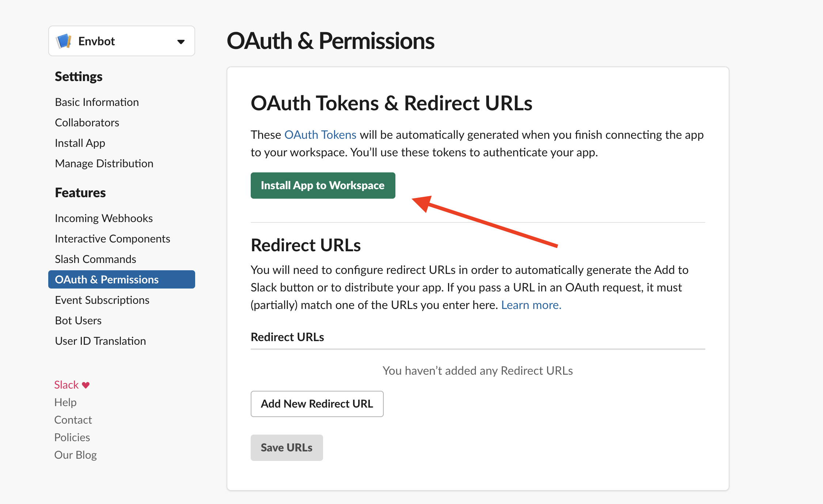Follow the OAuth Tokens hyperlink
The image size is (823, 504).
point(320,135)
